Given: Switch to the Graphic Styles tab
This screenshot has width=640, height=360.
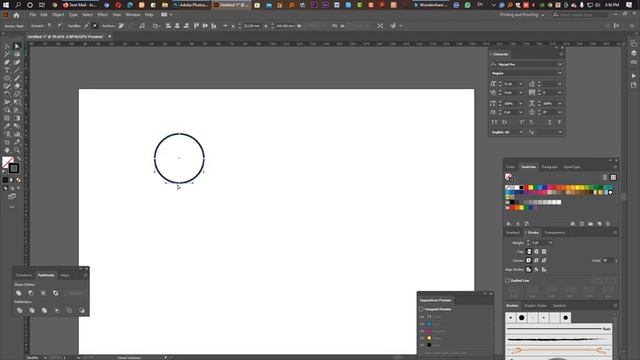Looking at the screenshot, I should click(x=536, y=306).
